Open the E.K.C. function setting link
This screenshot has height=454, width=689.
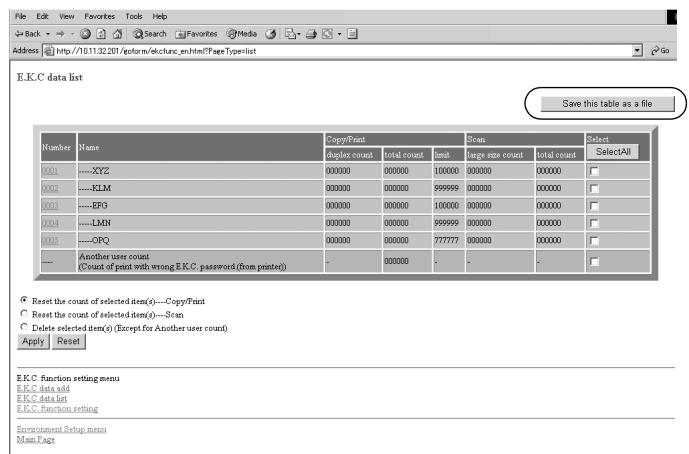(x=57, y=409)
